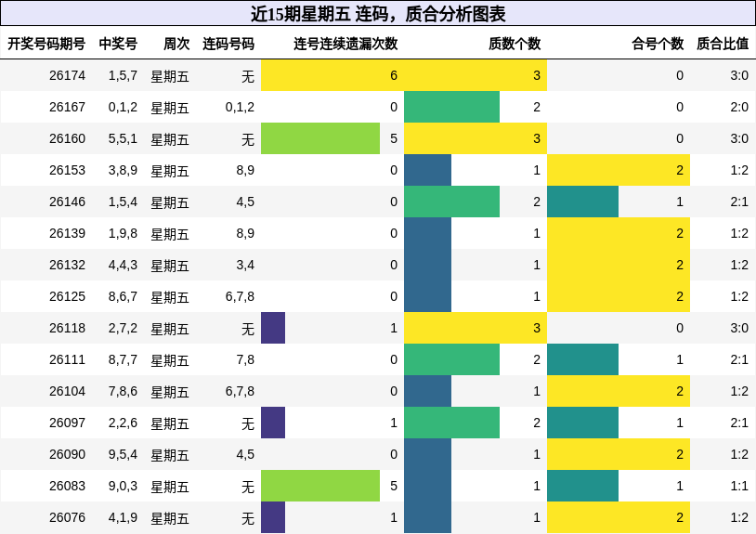Select winning number 1,5,7
756x534 pixels.
tap(123, 75)
